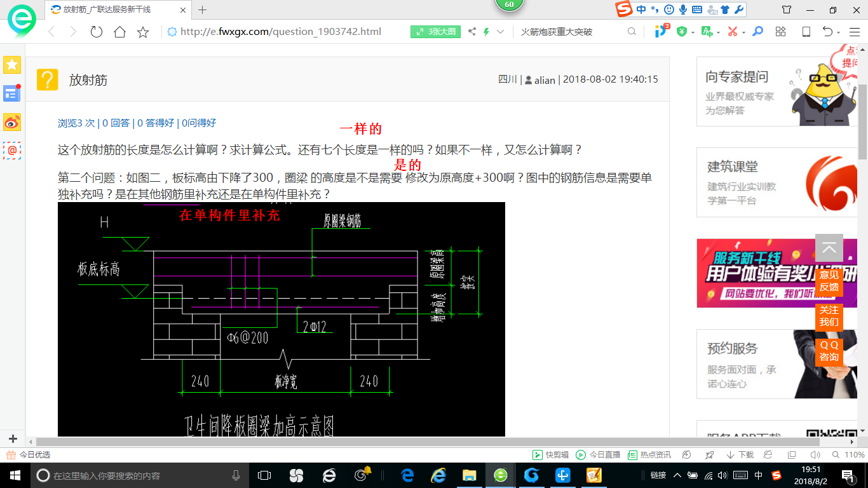This screenshot has width=868, height=488.
Task: Open File Explorer from taskbar
Action: [x=469, y=475]
